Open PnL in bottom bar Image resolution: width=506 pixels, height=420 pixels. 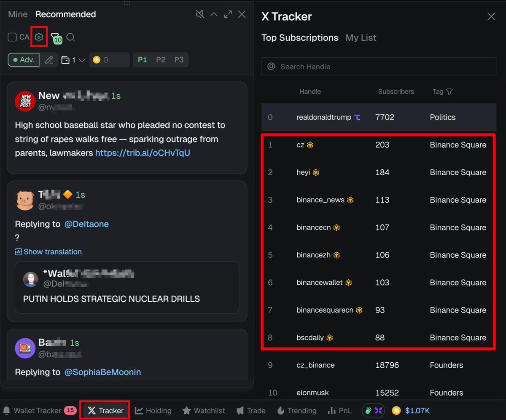pyautogui.click(x=339, y=410)
